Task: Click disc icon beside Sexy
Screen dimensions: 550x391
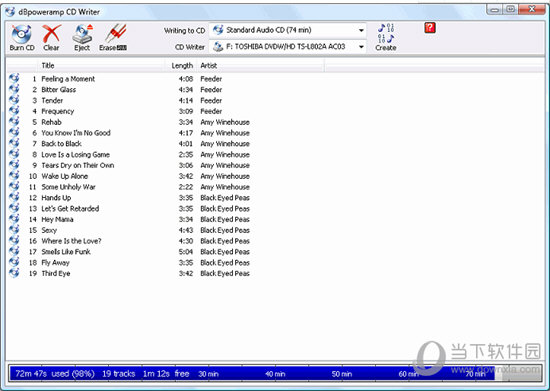Action: [14, 229]
